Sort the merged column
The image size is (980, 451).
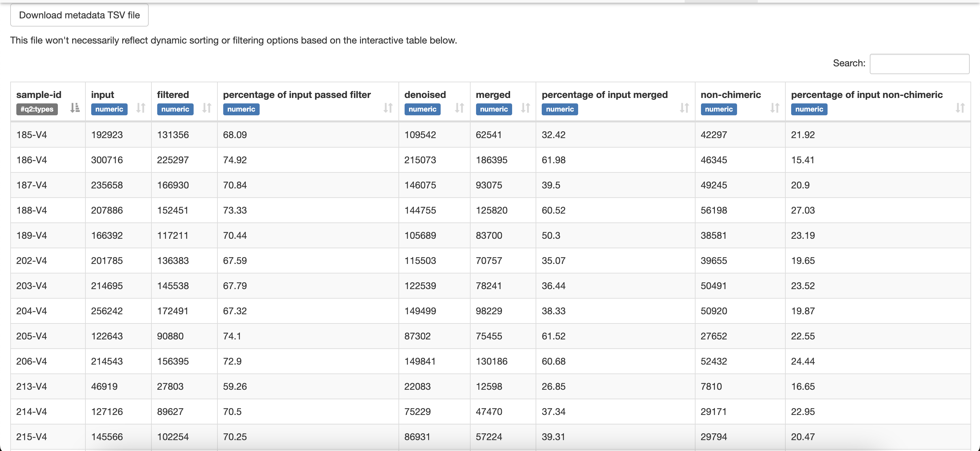click(x=525, y=108)
